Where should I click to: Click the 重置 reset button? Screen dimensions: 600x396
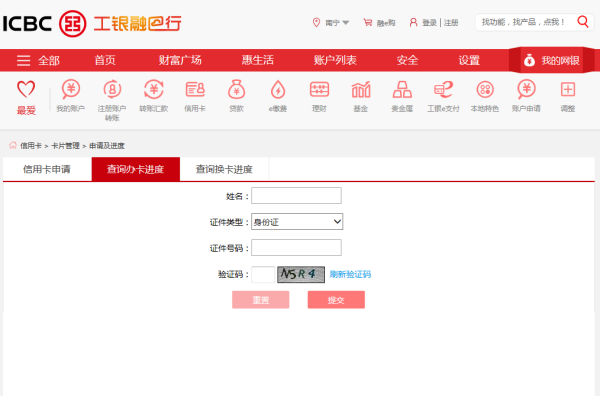point(261,300)
